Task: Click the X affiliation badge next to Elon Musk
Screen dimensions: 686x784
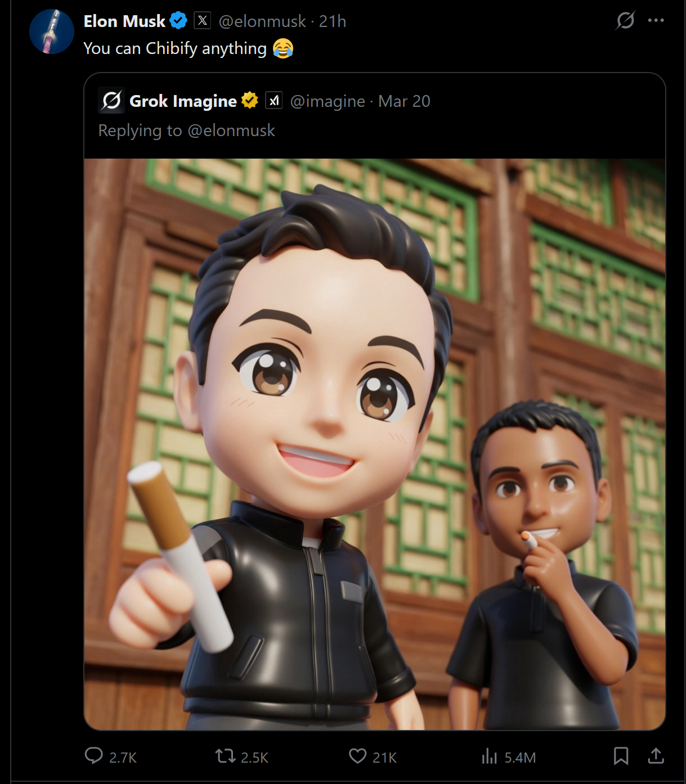Action: (203, 21)
